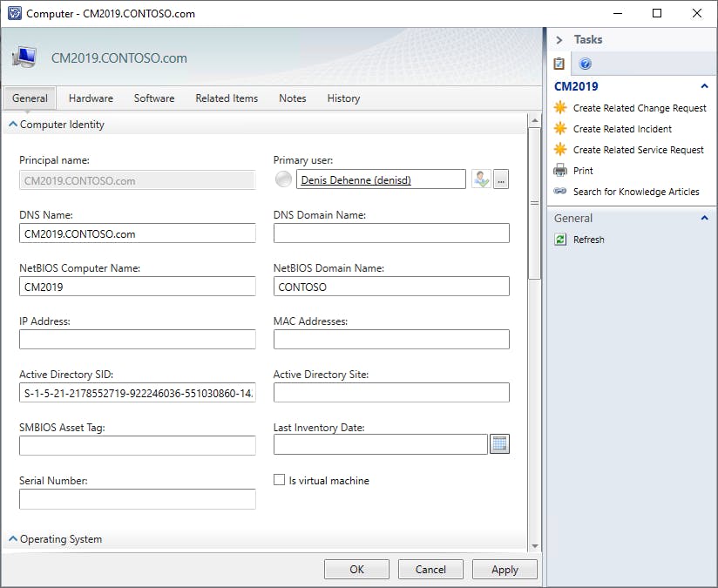
Task: Click the Apply button
Action: point(505,569)
